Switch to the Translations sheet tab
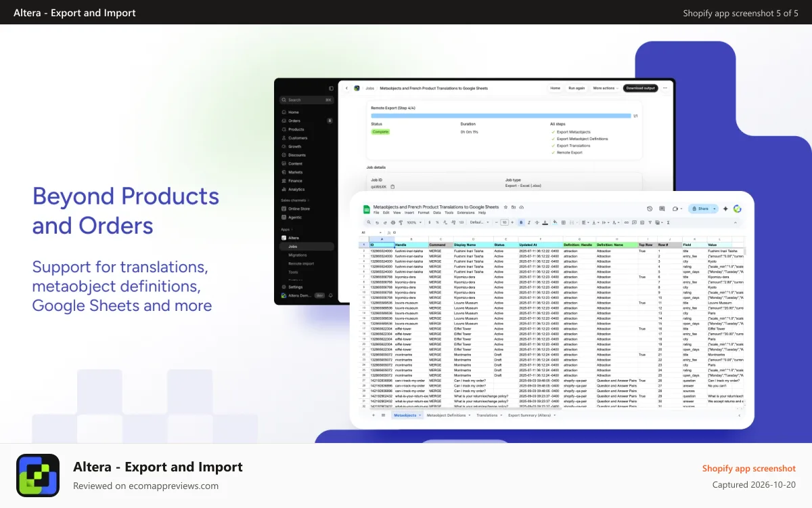This screenshot has width=812, height=508. (489, 415)
